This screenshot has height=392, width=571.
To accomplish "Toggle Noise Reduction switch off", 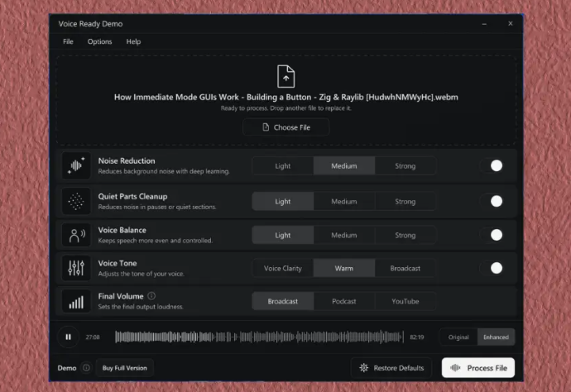I will (x=492, y=165).
